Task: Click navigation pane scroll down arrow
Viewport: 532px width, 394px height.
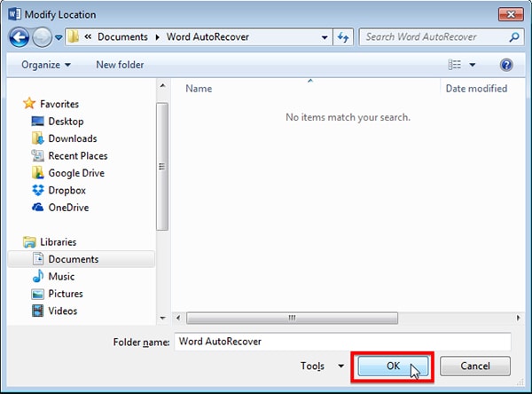Action: tap(162, 319)
